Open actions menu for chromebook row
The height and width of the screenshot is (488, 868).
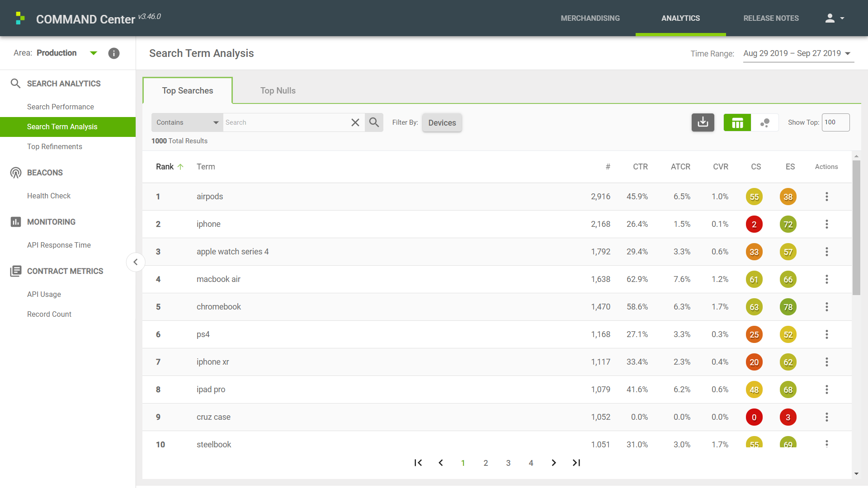pos(827,307)
